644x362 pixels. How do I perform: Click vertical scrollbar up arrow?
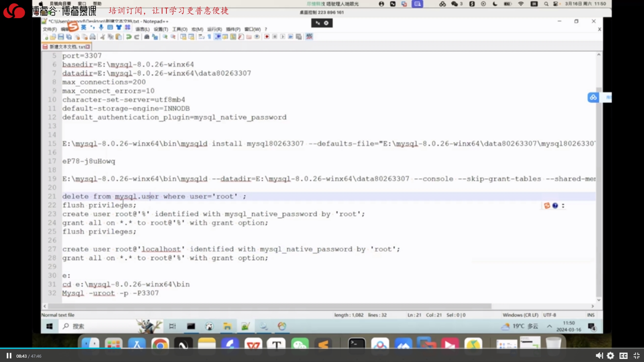599,55
